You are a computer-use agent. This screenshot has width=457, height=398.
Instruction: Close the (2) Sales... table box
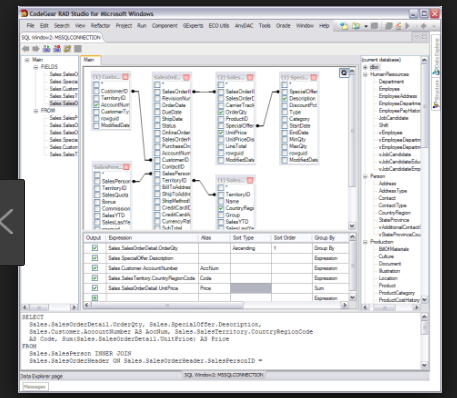click(x=250, y=77)
